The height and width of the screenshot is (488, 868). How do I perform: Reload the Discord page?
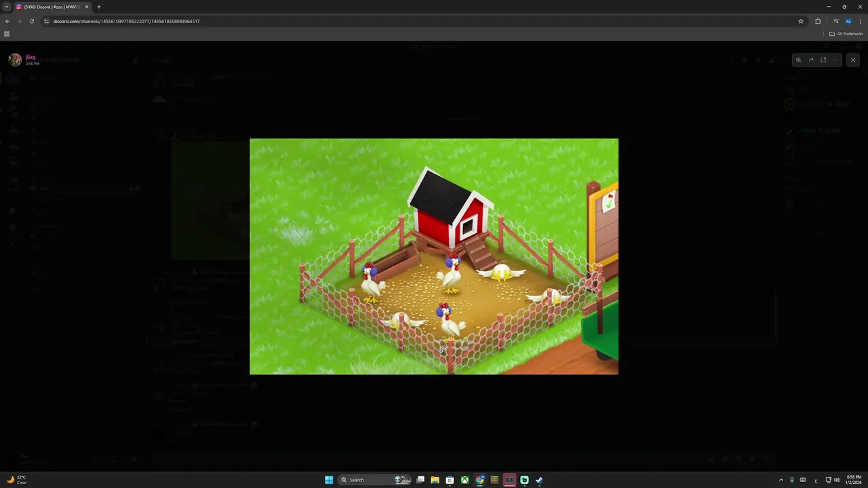[31, 21]
